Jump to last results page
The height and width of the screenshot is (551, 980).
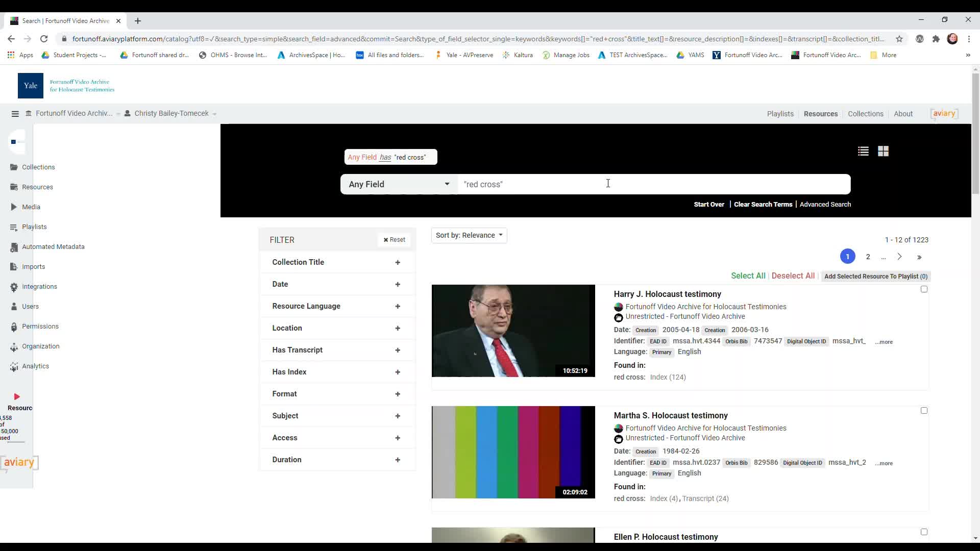(919, 257)
